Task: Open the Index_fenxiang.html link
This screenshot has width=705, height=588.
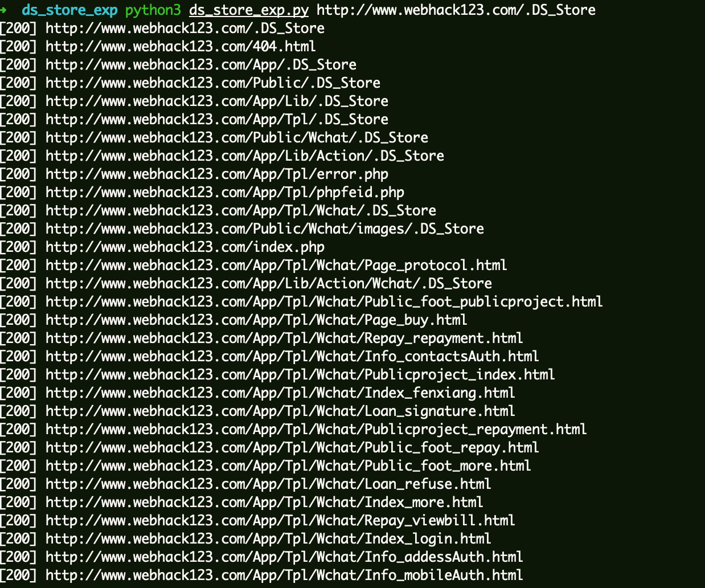Action: click(x=280, y=393)
